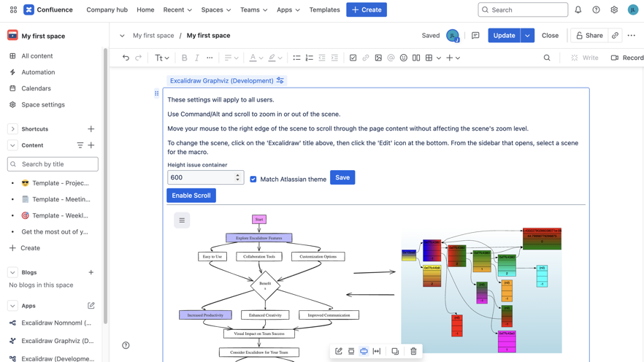
Task: Set macro to full width
Action: [377, 351]
